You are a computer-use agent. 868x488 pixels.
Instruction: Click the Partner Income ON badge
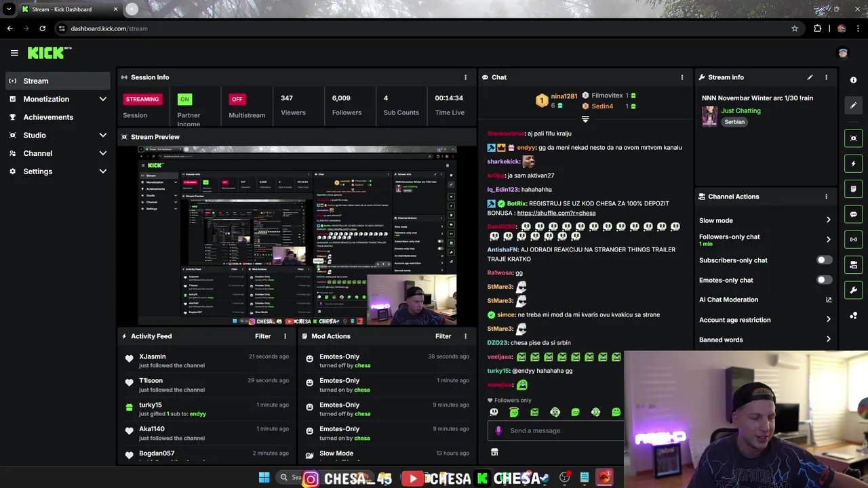coord(184,99)
